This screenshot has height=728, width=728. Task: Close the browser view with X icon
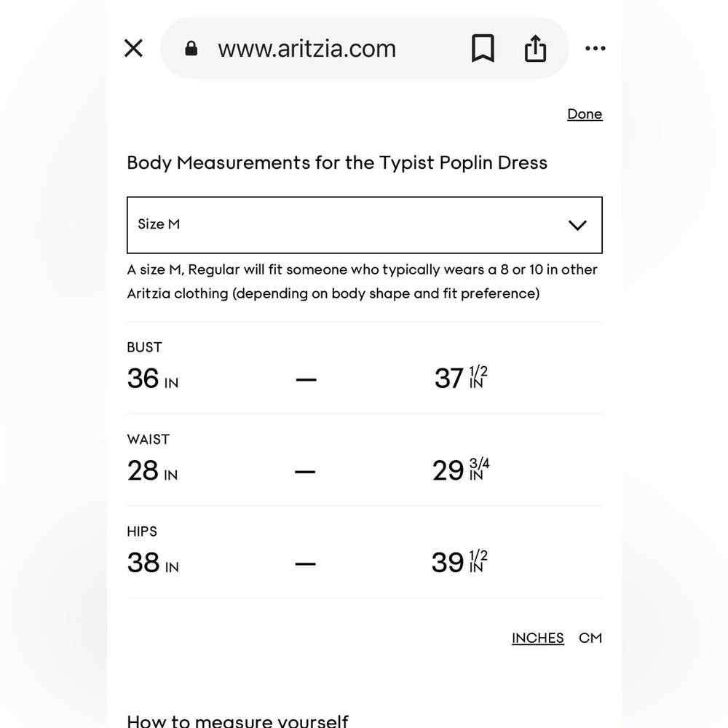[133, 48]
